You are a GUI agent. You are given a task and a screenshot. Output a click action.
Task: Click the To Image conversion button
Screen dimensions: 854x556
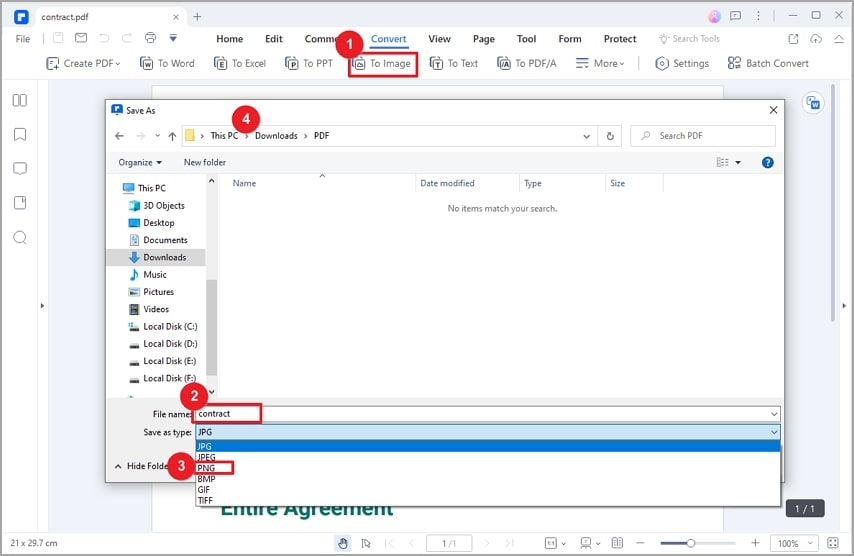coord(382,64)
